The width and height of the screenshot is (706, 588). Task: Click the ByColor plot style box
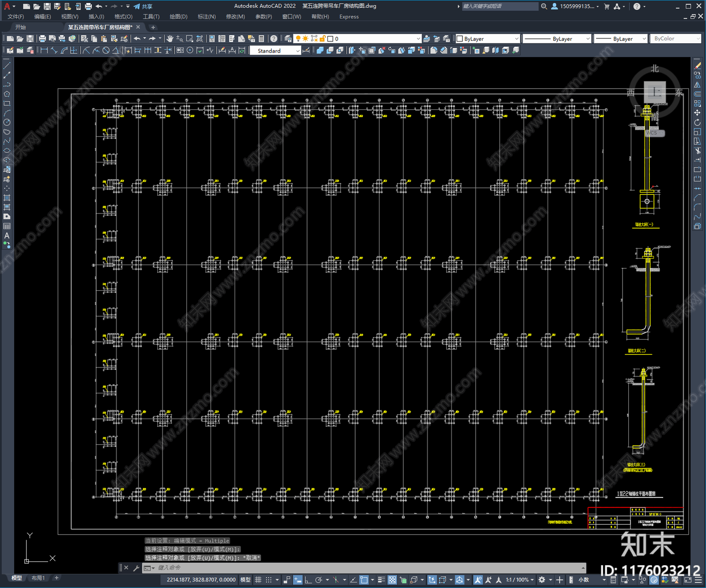[x=676, y=39]
